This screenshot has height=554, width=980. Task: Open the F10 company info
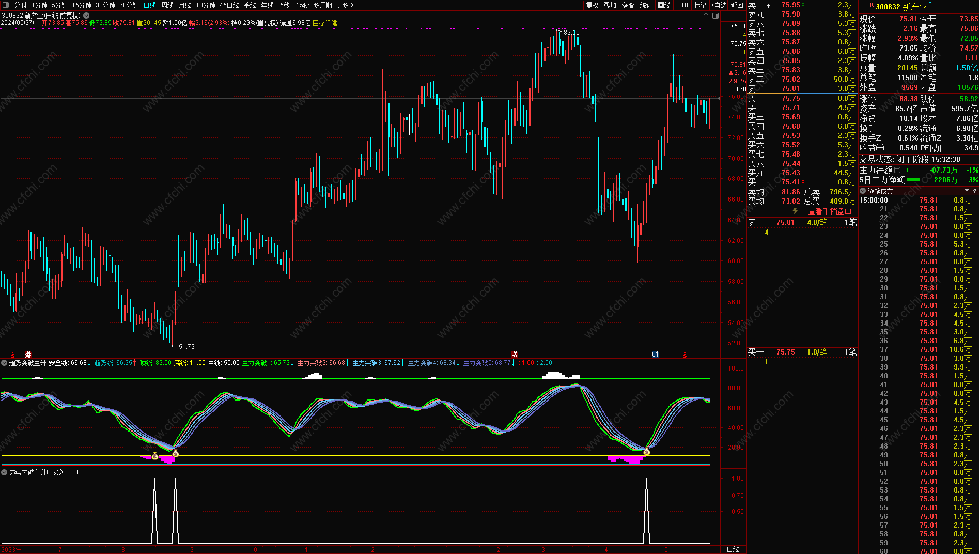coord(683,5)
